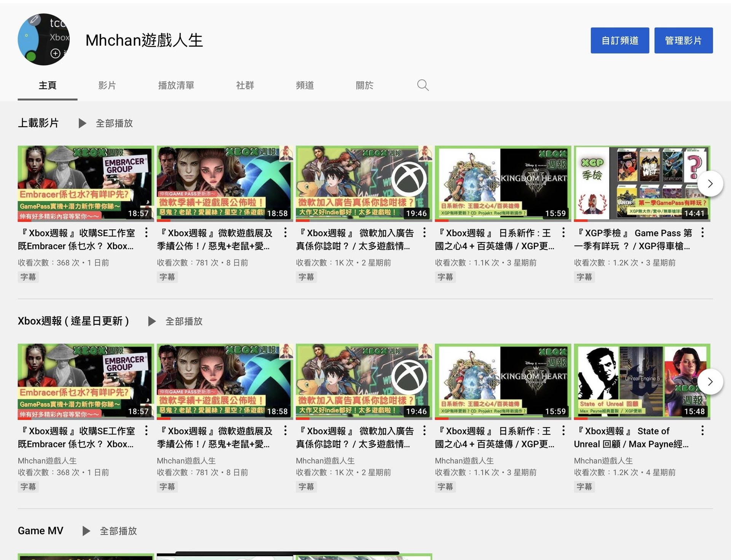Click play icon beside Game MV section
Screen dimensions: 731x560
pos(86,531)
